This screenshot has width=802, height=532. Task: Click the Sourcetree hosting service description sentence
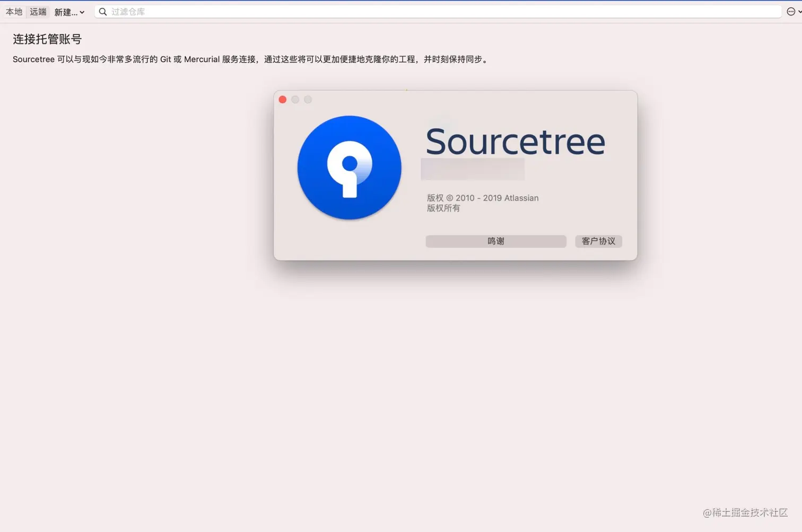[x=250, y=59]
